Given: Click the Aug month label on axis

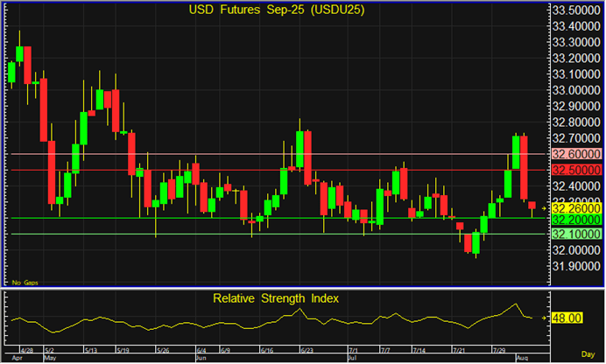Looking at the screenshot, I should [x=520, y=358].
